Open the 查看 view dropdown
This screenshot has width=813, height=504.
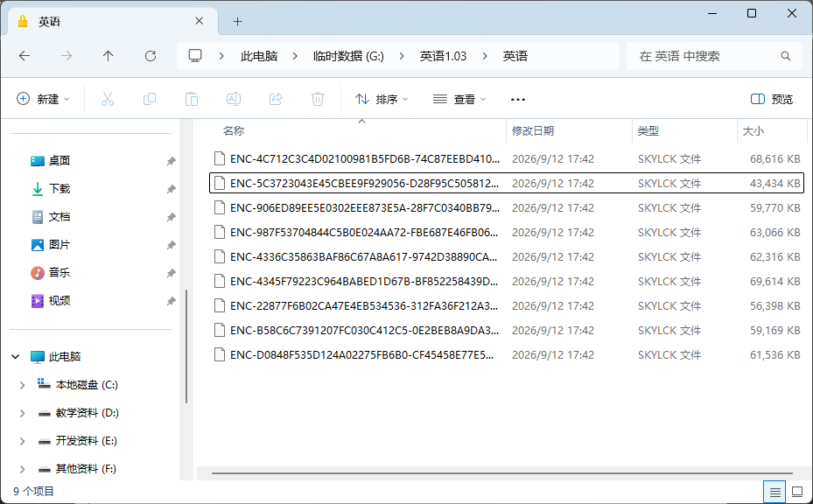tap(459, 99)
